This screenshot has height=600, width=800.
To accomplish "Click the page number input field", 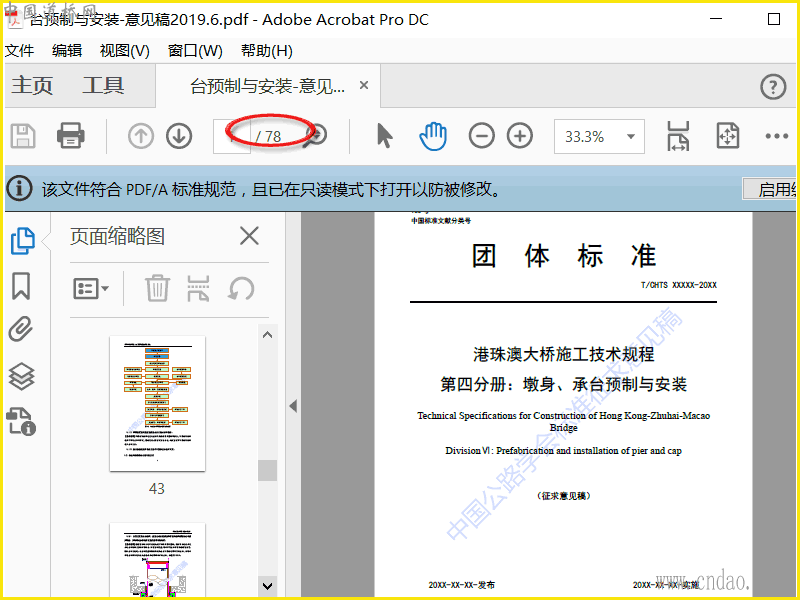I will [232, 136].
